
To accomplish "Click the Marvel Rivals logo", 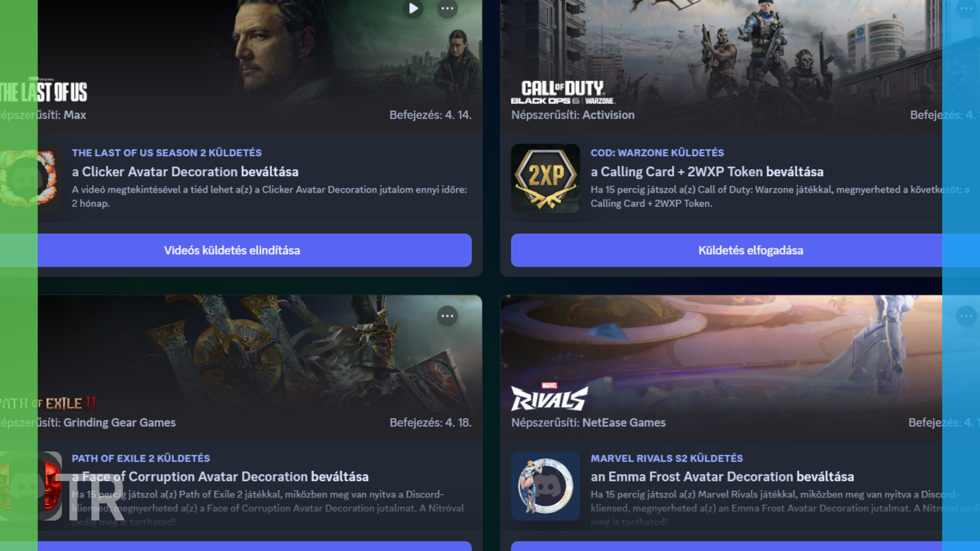I will pos(549,397).
